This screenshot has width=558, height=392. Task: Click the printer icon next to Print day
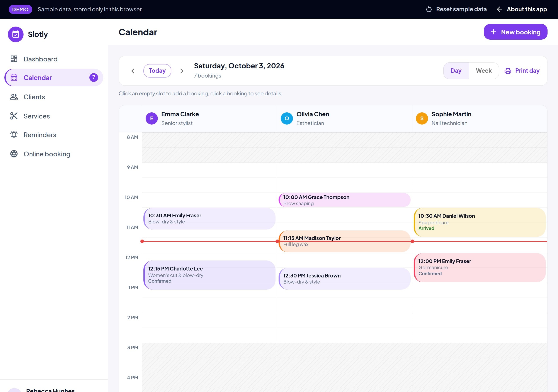[x=508, y=71]
